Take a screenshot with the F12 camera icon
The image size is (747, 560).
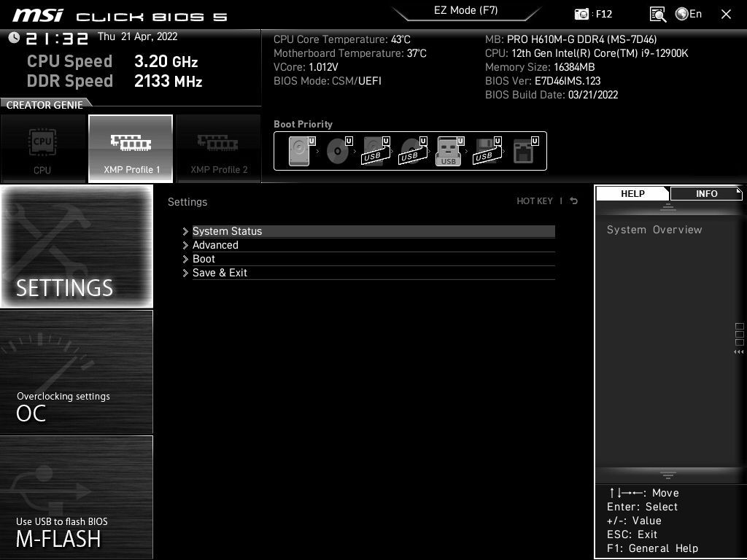581,14
